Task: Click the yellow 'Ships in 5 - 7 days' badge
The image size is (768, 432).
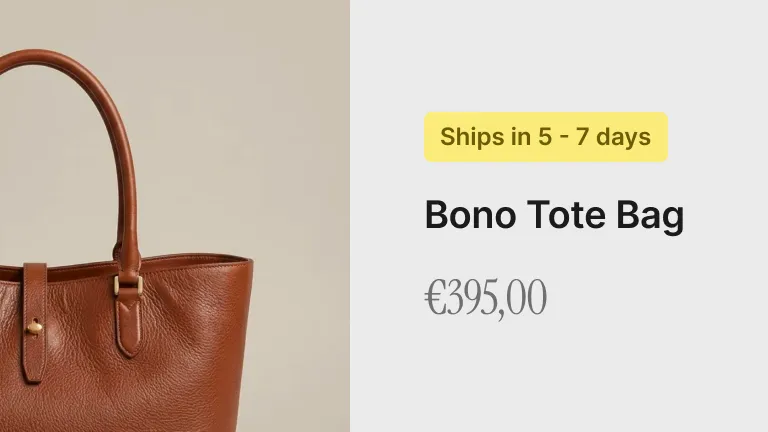Action: 546,137
